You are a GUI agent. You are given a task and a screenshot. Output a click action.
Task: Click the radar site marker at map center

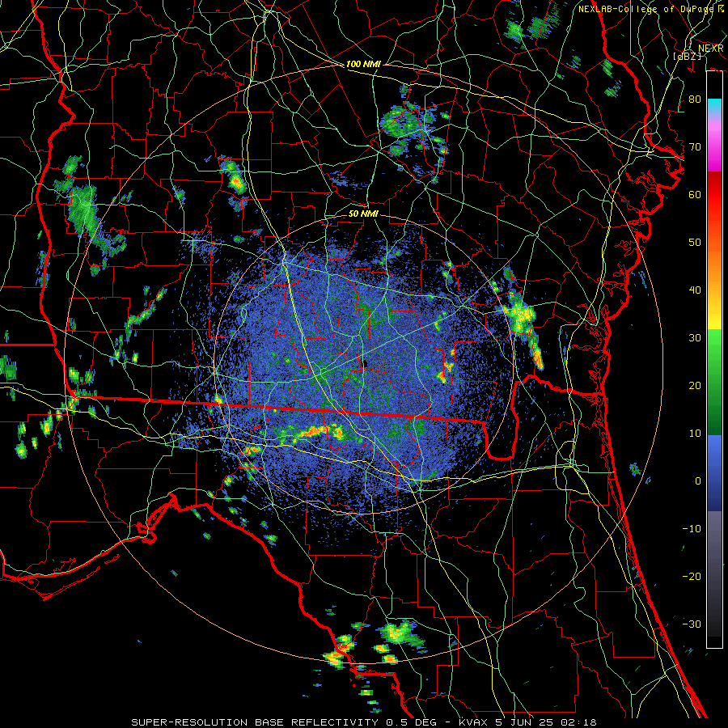tap(366, 362)
